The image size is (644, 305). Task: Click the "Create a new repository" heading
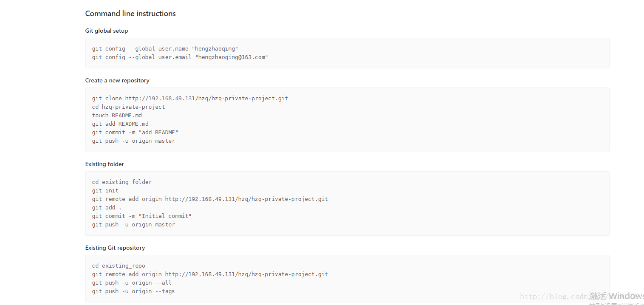(117, 80)
